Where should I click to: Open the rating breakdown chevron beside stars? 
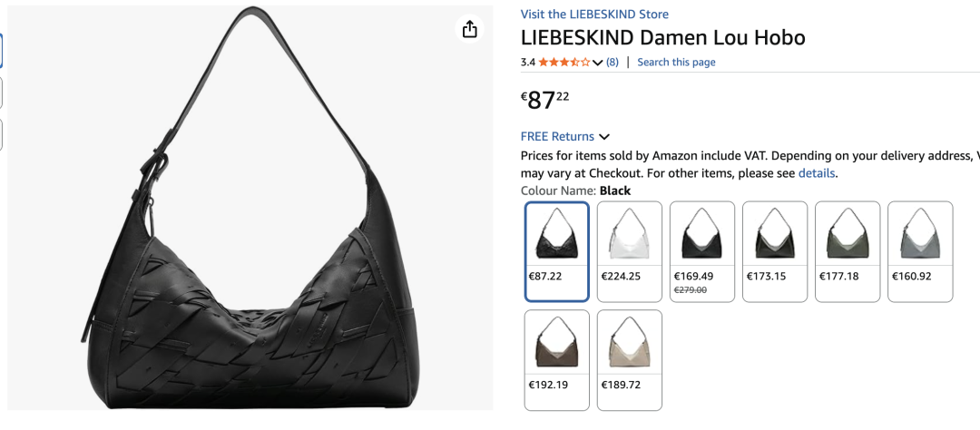(597, 63)
